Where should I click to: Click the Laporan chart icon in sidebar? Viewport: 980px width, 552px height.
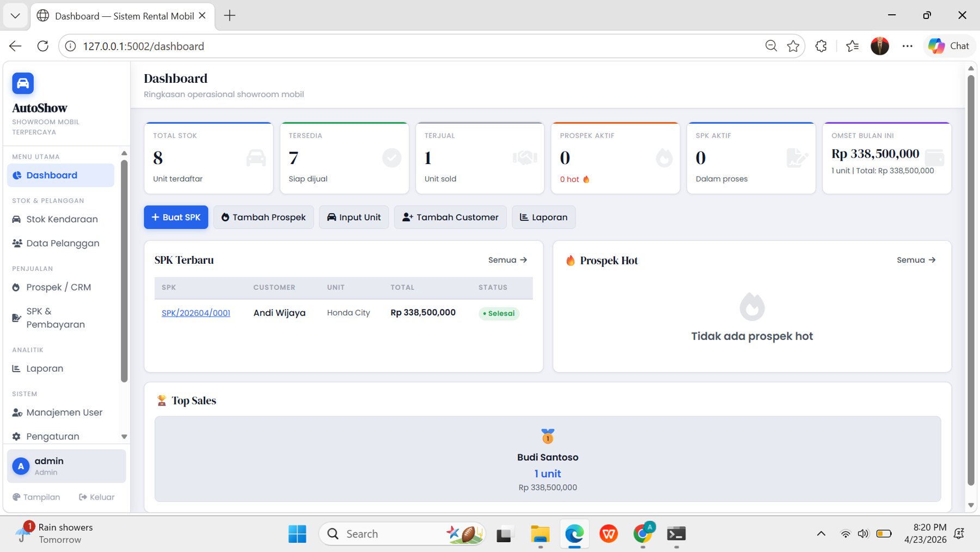16,368
